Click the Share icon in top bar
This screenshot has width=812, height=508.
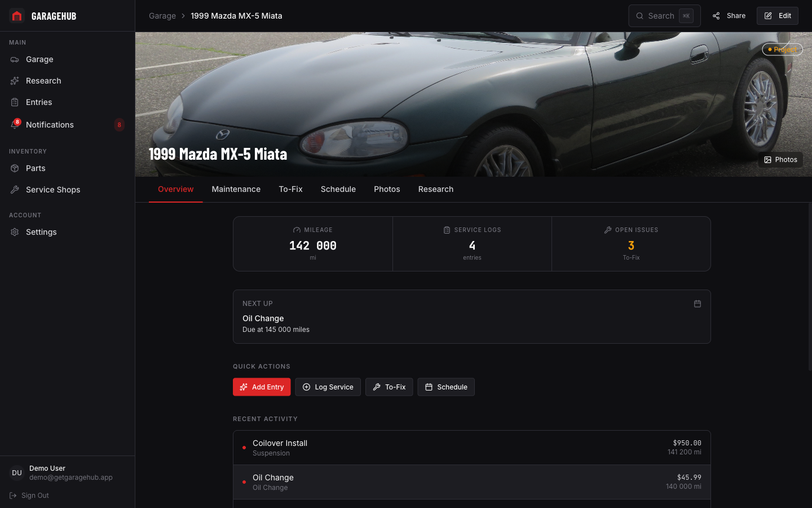(716, 16)
